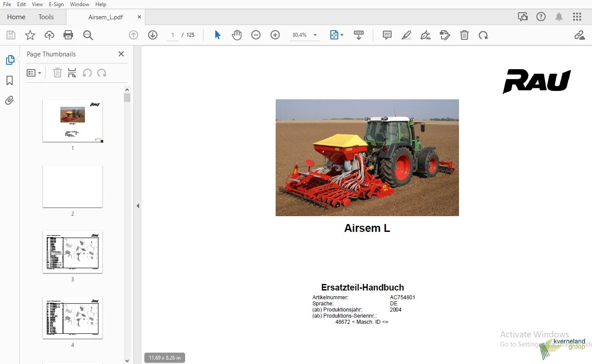
Task: Click thumbnails scrollbar up arrow
Action: pyautogui.click(x=127, y=89)
